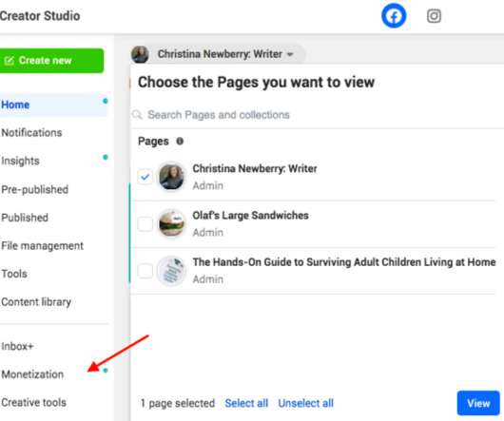Click the Select all link
Screen dimensions: 504x421
pyautogui.click(x=246, y=403)
